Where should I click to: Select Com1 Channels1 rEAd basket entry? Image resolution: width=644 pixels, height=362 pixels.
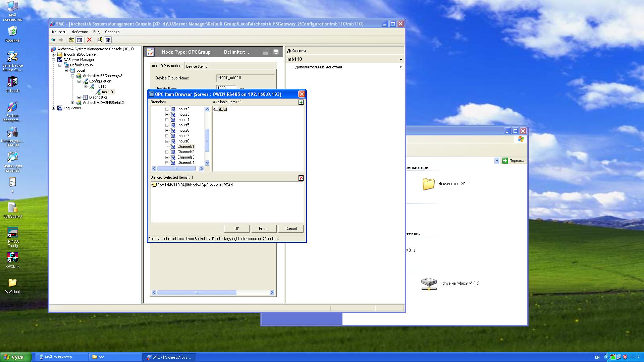click(195, 185)
